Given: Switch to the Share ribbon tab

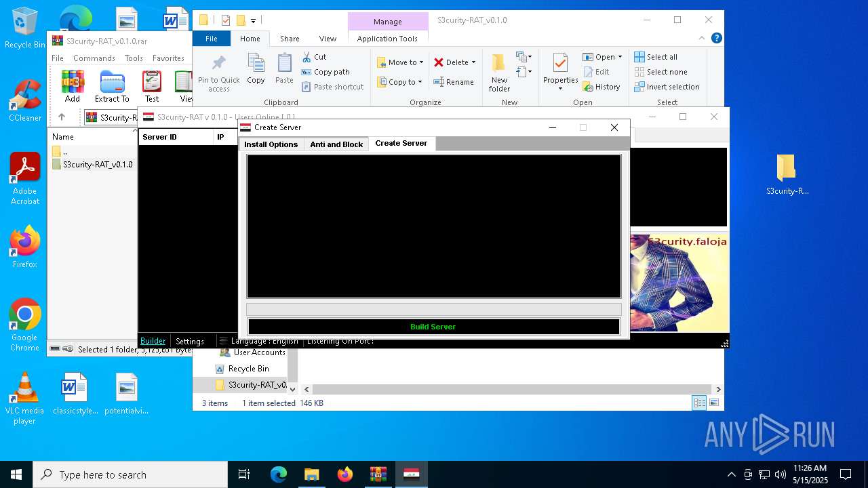Looking at the screenshot, I should [290, 39].
